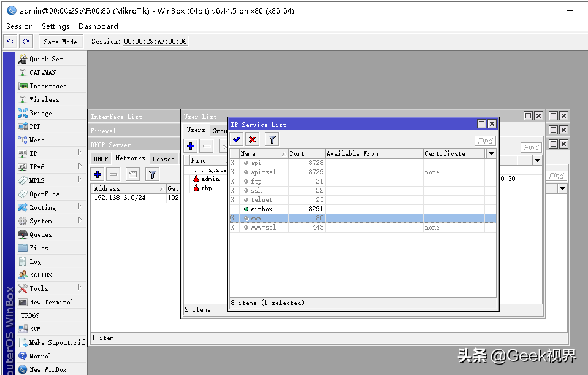This screenshot has height=375, width=588.
Task: Sort by Certificate column
Action: pos(454,153)
